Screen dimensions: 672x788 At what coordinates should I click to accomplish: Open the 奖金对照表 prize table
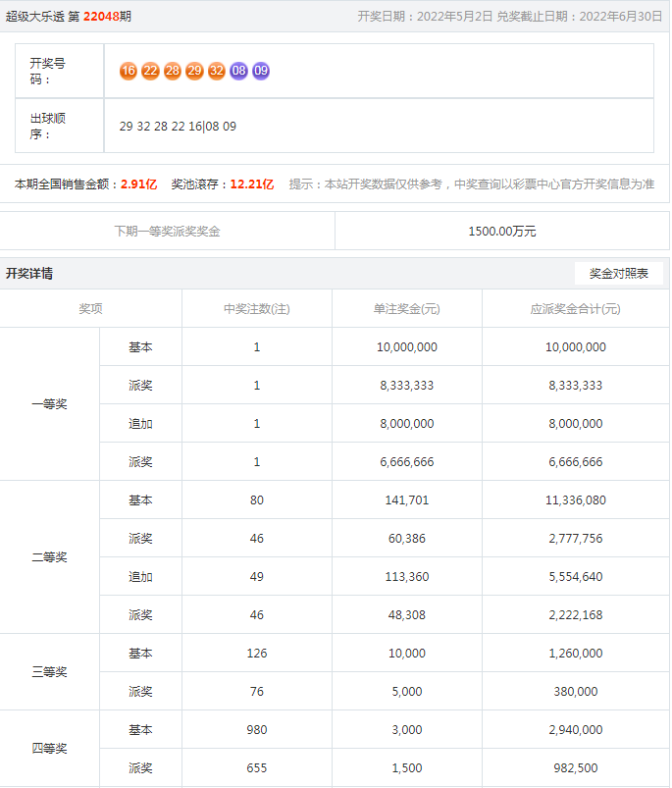618,274
